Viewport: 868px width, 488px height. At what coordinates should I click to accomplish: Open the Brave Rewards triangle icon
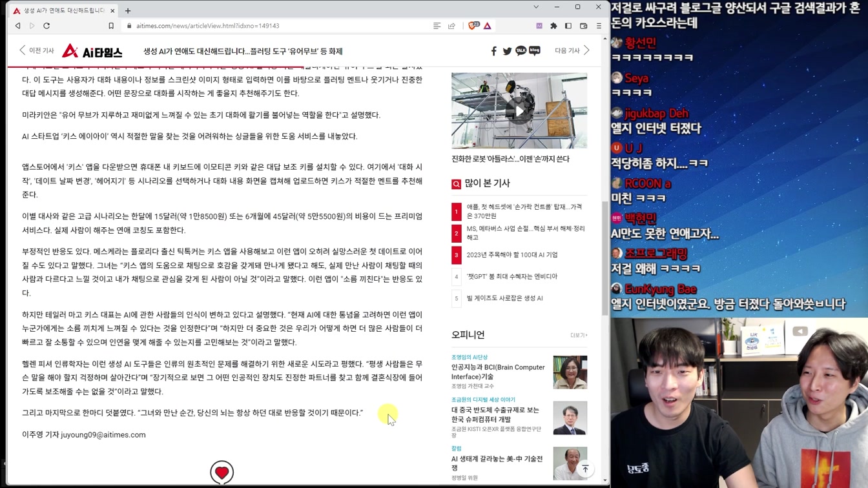(488, 26)
